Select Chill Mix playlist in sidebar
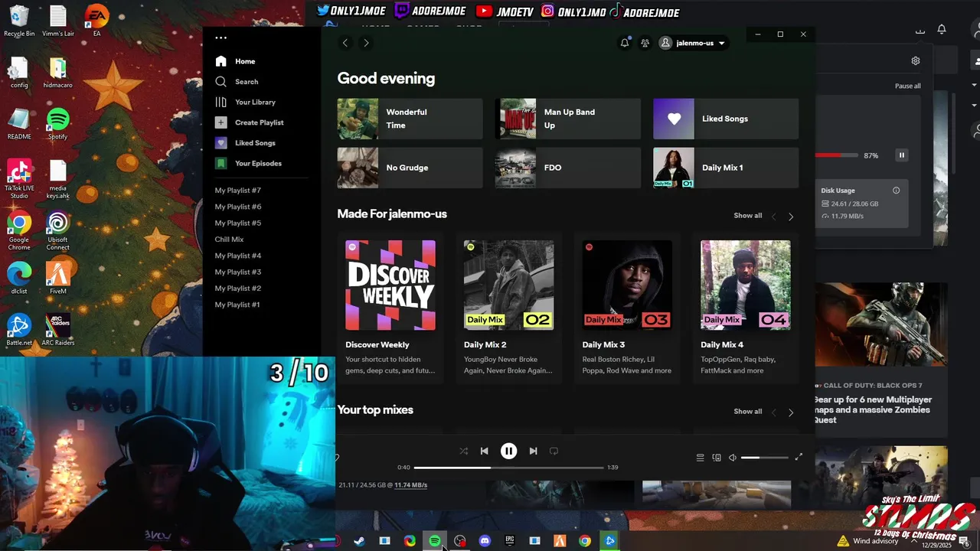This screenshot has width=980, height=551. pyautogui.click(x=229, y=240)
